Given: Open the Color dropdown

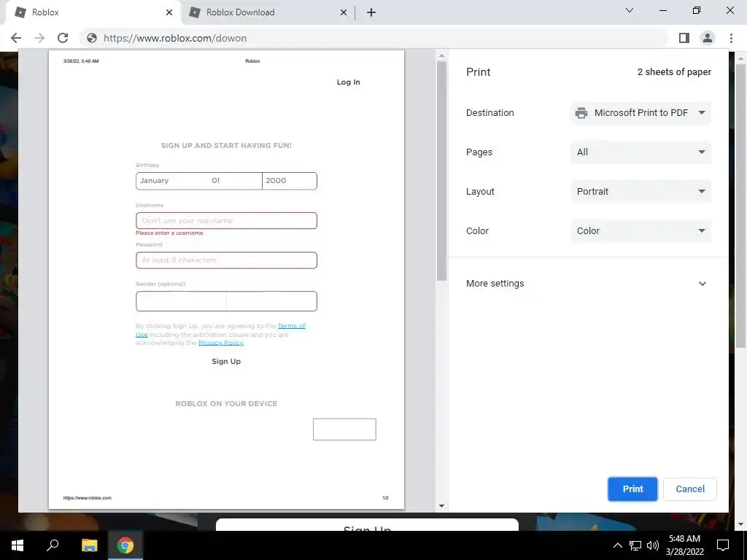Looking at the screenshot, I should pos(640,231).
